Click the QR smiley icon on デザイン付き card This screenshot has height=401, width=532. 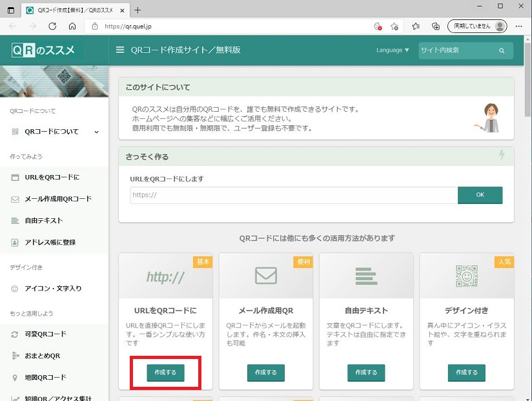[467, 276]
